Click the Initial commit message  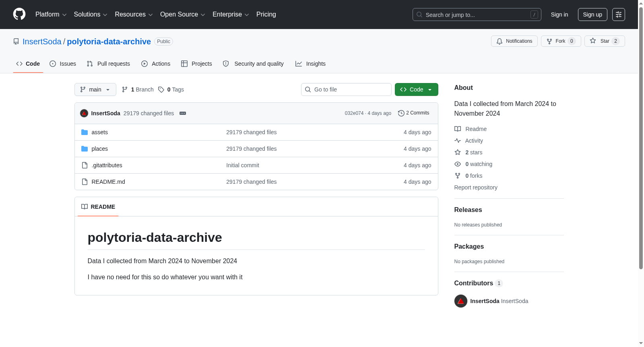click(243, 165)
